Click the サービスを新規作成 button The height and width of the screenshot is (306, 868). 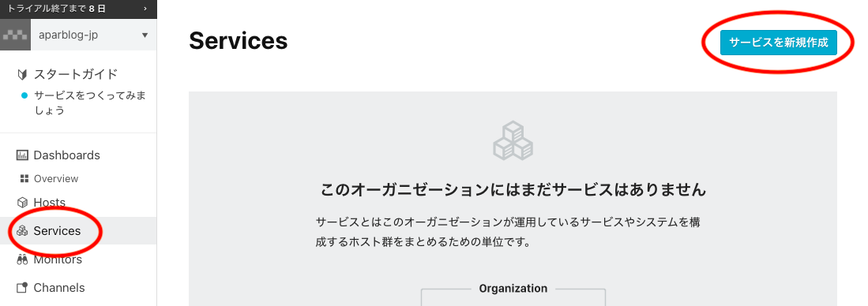click(x=778, y=43)
